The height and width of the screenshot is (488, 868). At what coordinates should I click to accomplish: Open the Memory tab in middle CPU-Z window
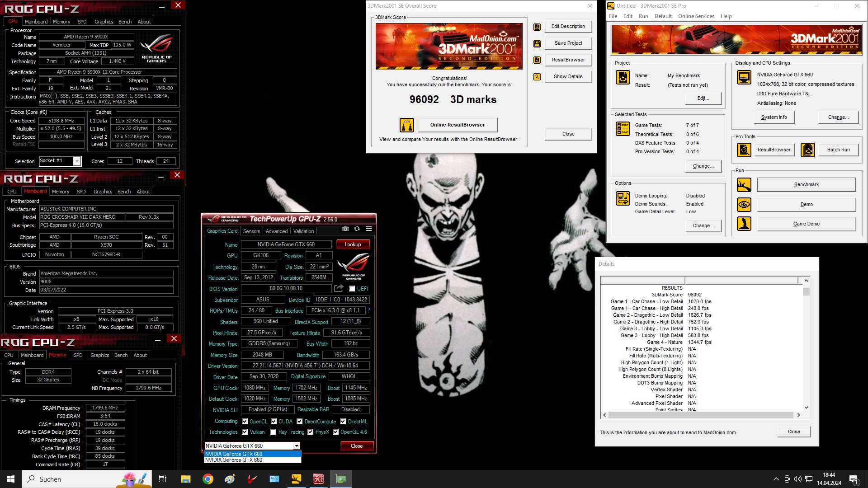pyautogui.click(x=61, y=192)
